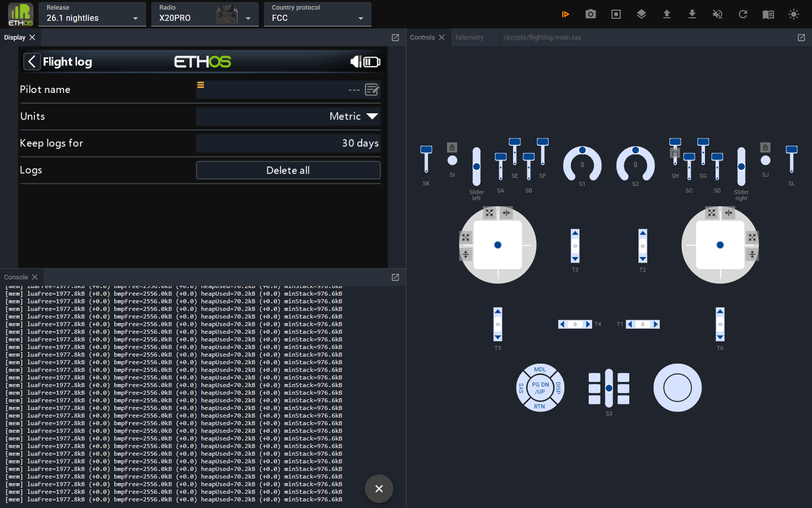Open the Country protocol FCC dropdown
Image resolution: width=812 pixels, height=508 pixels.
click(x=318, y=14)
